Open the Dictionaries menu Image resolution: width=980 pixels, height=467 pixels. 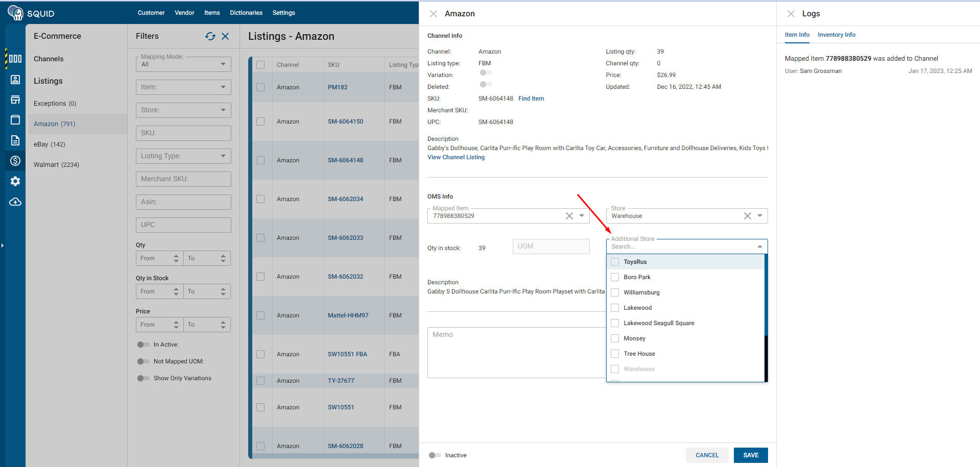click(x=246, y=13)
